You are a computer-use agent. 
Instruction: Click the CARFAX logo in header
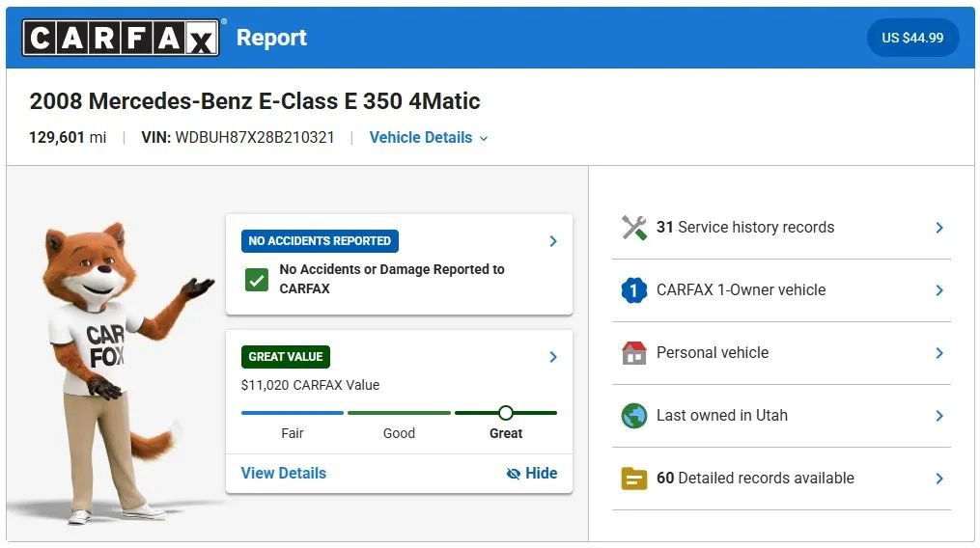click(121, 39)
